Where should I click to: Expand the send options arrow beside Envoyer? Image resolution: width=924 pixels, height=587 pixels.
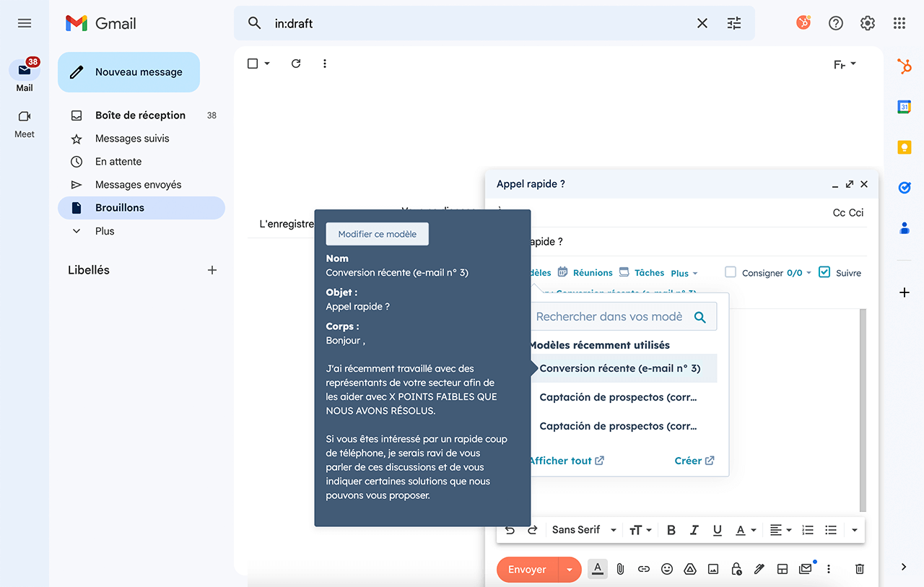(x=570, y=570)
